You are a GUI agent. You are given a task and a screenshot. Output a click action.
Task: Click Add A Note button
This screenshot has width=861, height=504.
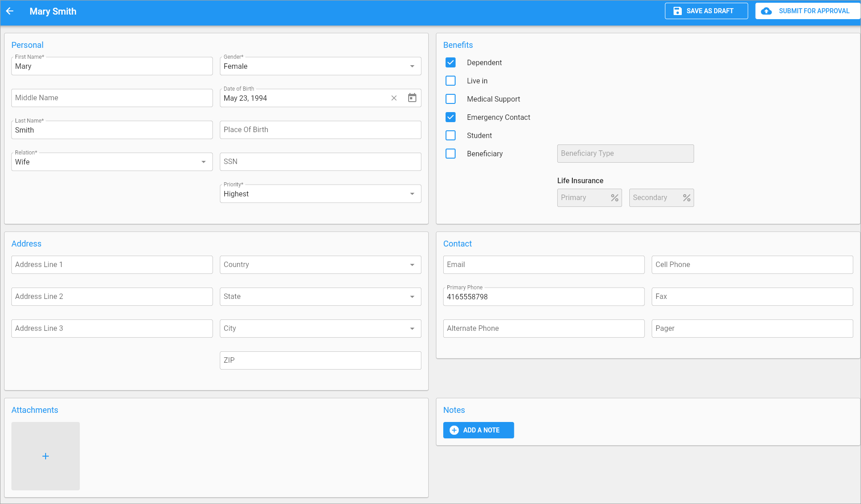click(478, 430)
